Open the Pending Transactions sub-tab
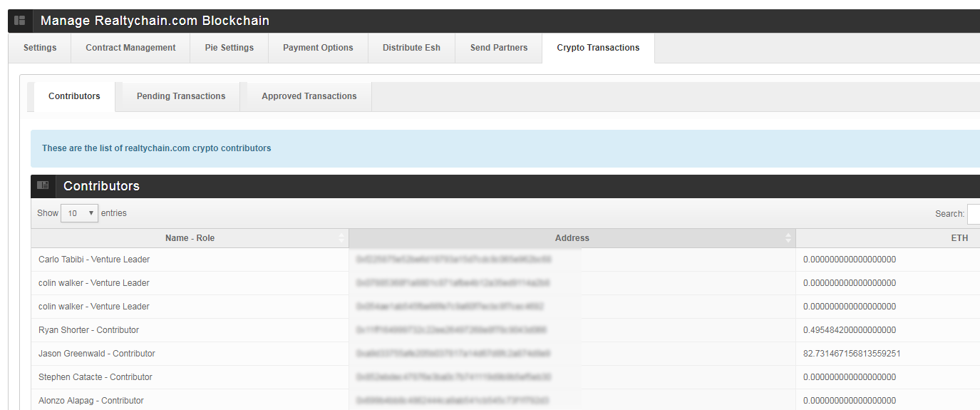Image resolution: width=980 pixels, height=410 pixels. [x=181, y=96]
